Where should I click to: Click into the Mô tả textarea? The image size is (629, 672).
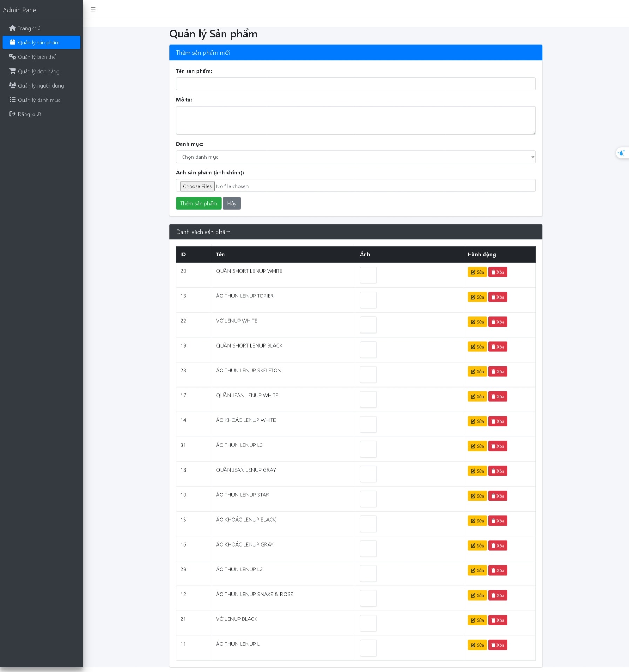point(356,121)
